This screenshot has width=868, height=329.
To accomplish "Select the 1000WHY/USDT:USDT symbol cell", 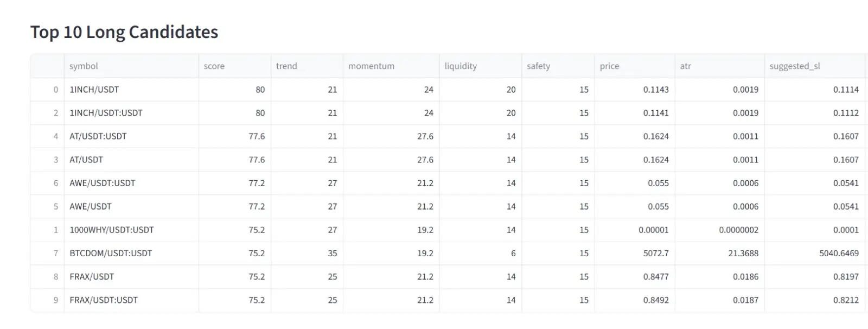I will click(x=131, y=230).
